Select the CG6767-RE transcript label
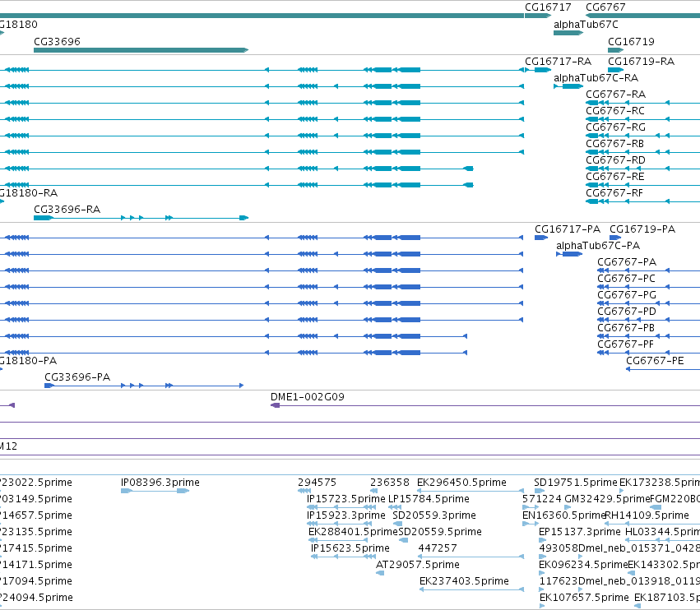Screen dimensions: 700x610 pos(615,177)
